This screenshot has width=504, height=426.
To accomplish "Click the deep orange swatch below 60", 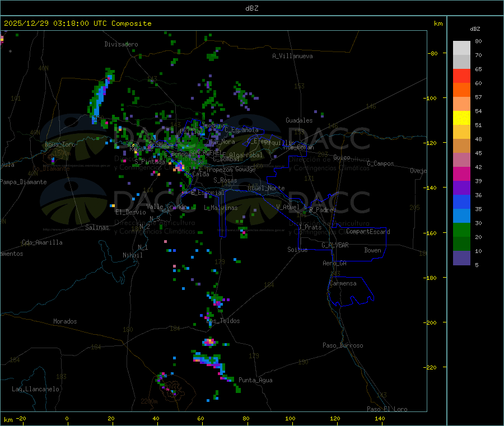I will coord(461,90).
